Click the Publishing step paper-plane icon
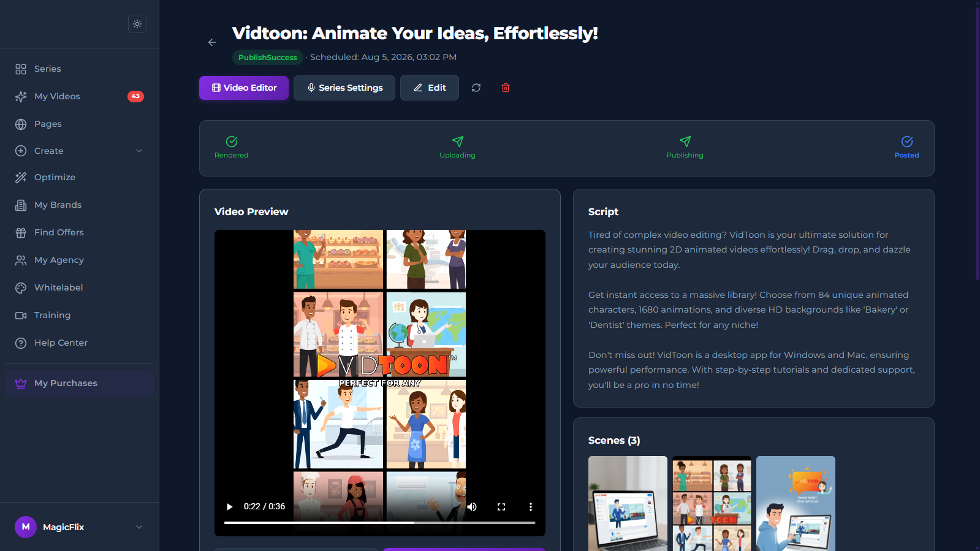 pos(685,142)
